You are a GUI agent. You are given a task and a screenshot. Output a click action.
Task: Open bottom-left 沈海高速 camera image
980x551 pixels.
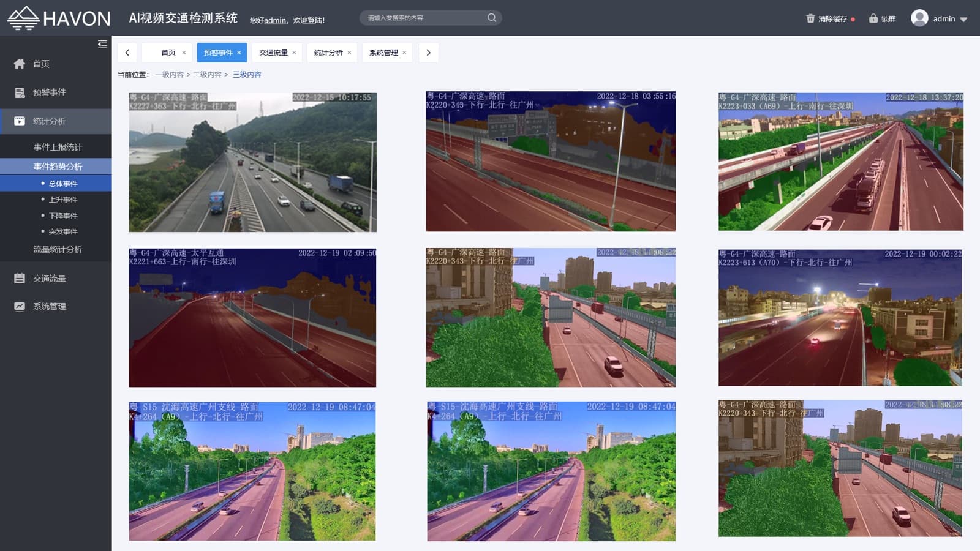tap(252, 471)
